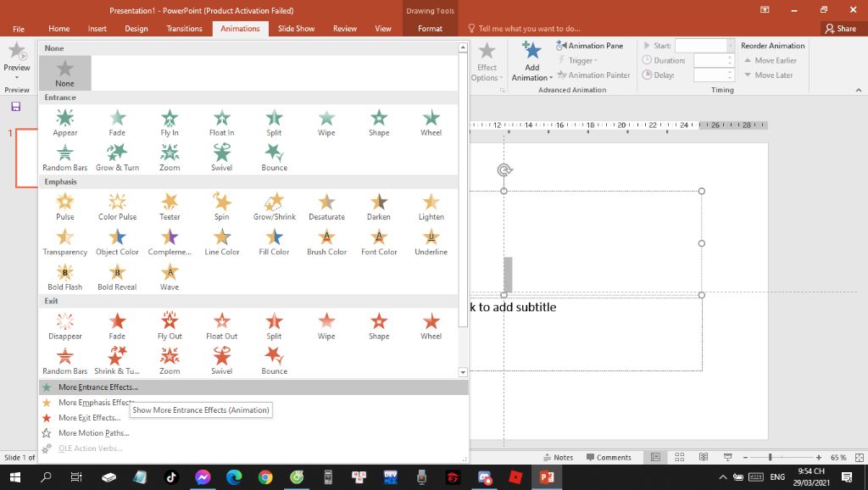868x490 pixels.
Task: Open More Entrance Effects dialog
Action: coord(253,387)
